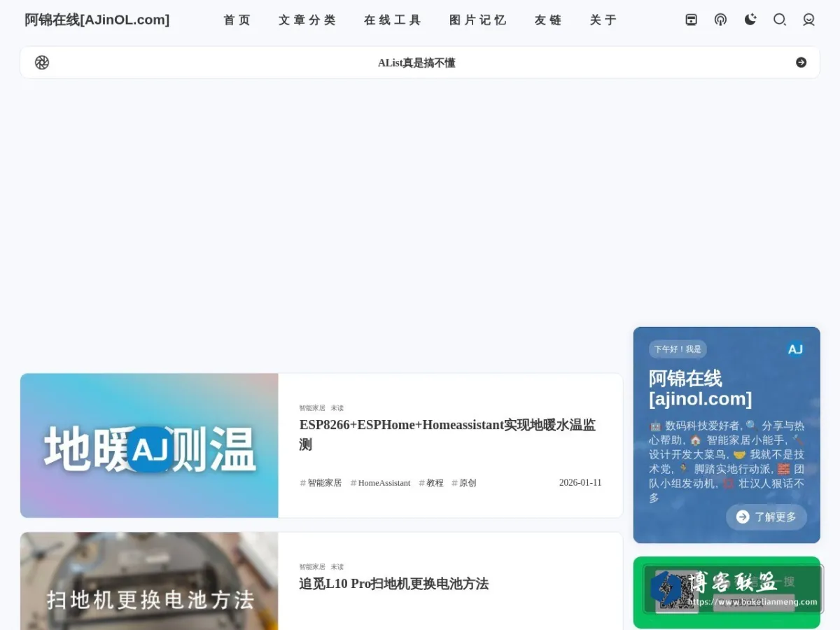Open the 图片记忆 menu item
The width and height of the screenshot is (840, 630).
[x=478, y=20]
